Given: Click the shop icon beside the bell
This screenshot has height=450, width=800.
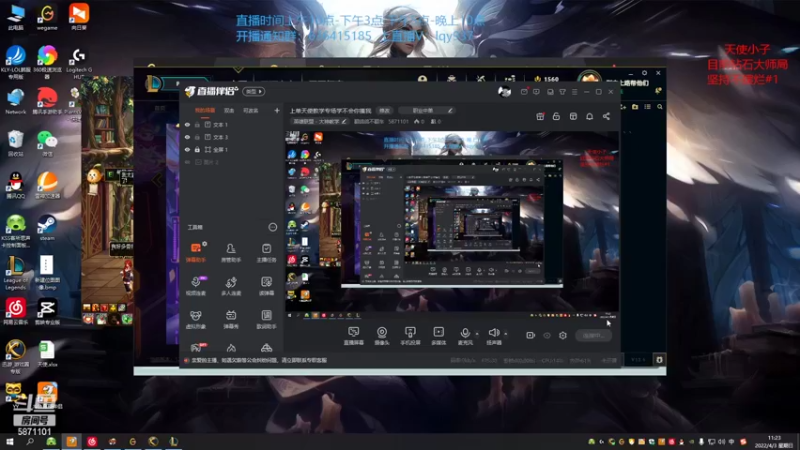Looking at the screenshot, I should coord(573,116).
